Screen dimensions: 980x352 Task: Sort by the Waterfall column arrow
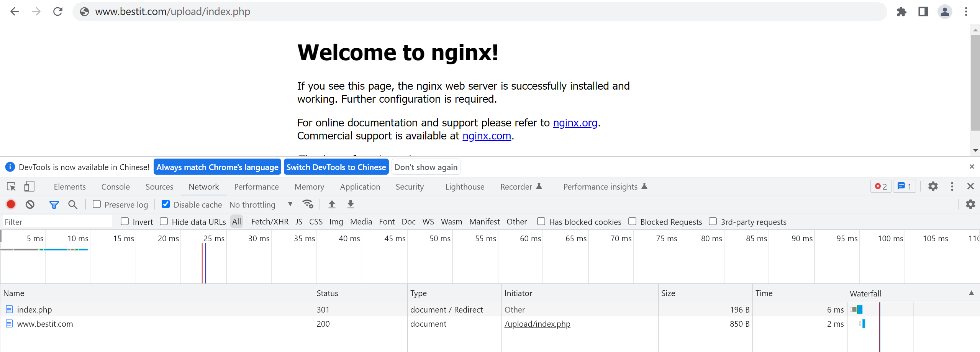971,293
